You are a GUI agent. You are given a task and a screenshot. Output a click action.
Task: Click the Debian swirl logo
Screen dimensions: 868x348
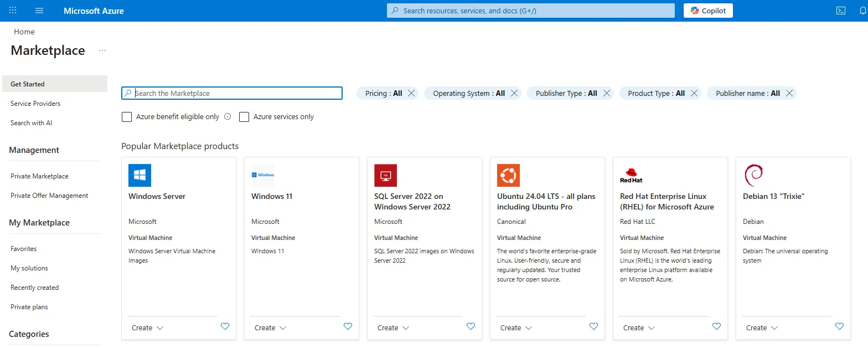click(754, 175)
